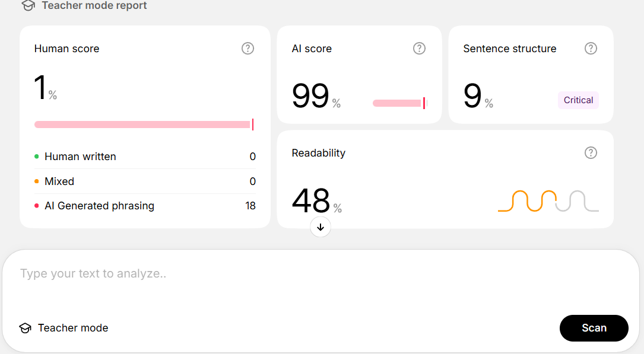Click the Human score pink progress bar
The height and width of the screenshot is (354, 644).
144,125
